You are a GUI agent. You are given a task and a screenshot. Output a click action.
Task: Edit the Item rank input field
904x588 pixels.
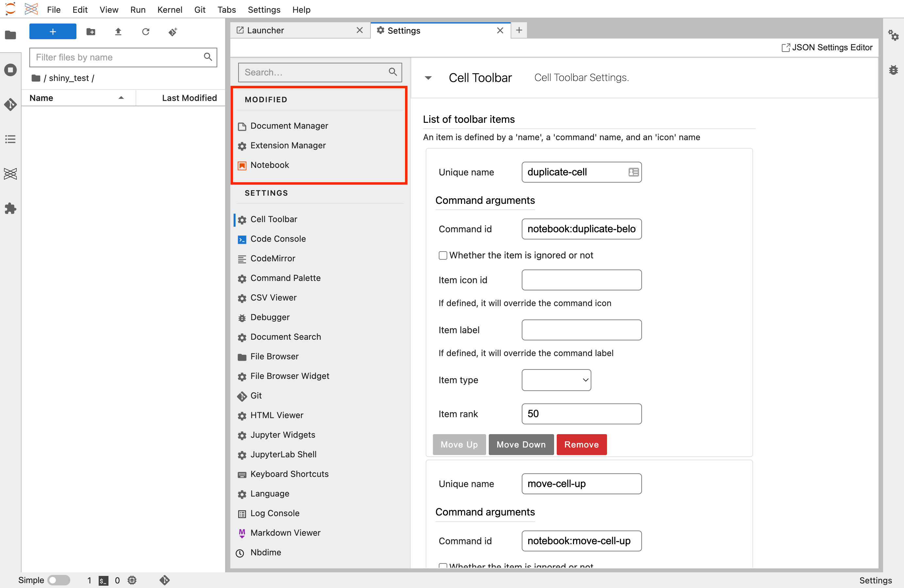pos(582,414)
